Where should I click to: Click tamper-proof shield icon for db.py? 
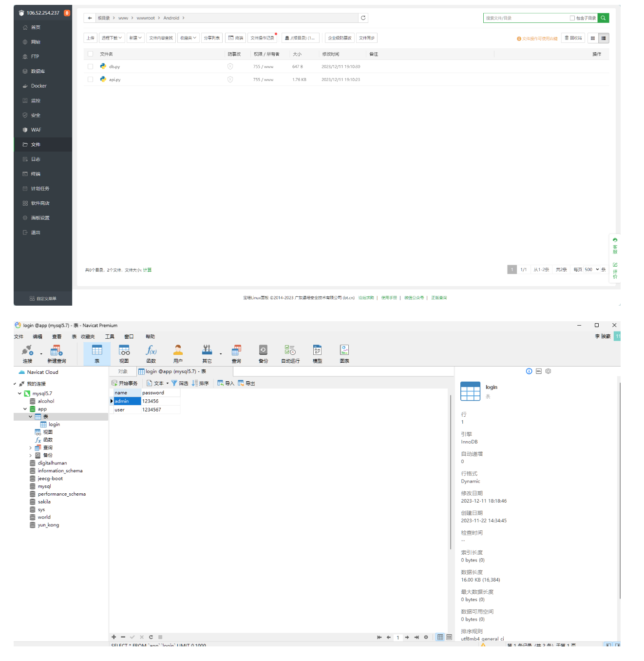tap(230, 66)
